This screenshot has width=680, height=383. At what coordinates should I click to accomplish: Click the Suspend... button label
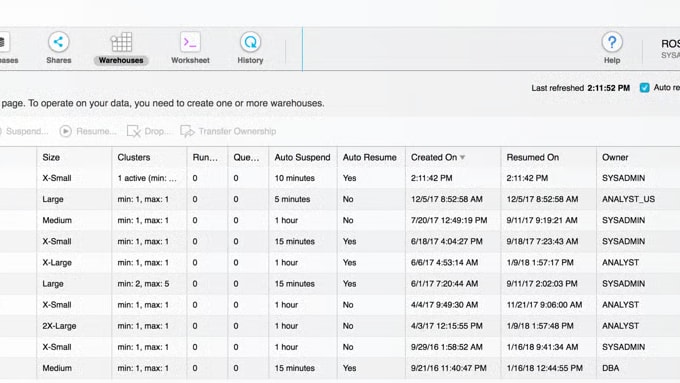point(27,131)
